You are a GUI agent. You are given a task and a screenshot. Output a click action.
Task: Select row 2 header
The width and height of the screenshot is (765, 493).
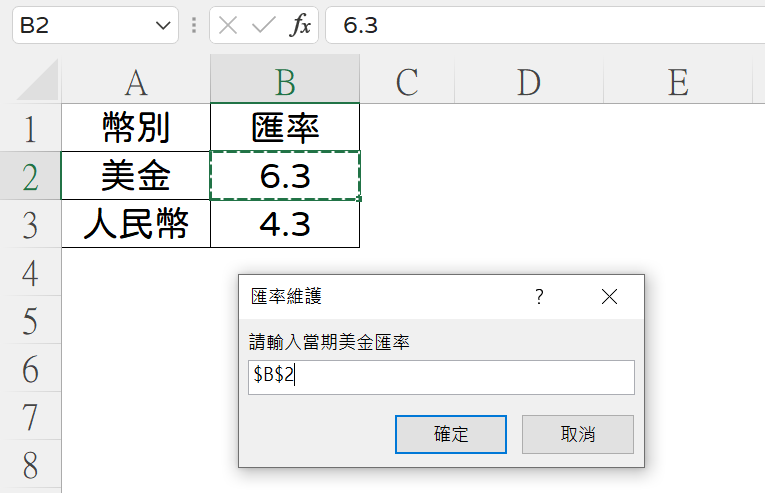(30, 176)
